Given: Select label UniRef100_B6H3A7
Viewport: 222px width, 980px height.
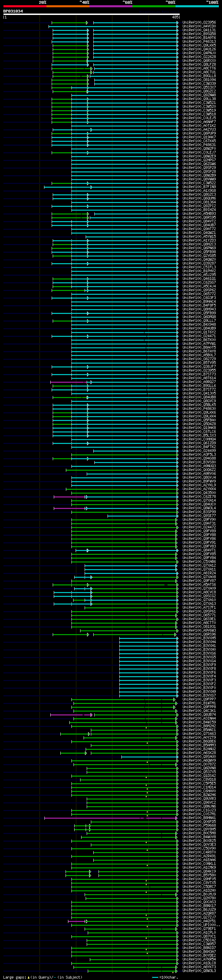Looking at the screenshot, I should [199, 952].
